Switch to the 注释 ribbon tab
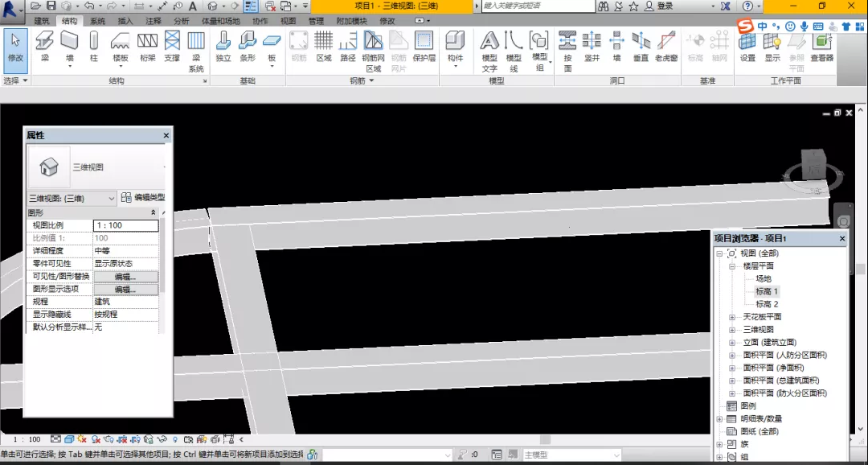This screenshot has height=465, width=868. point(154,21)
